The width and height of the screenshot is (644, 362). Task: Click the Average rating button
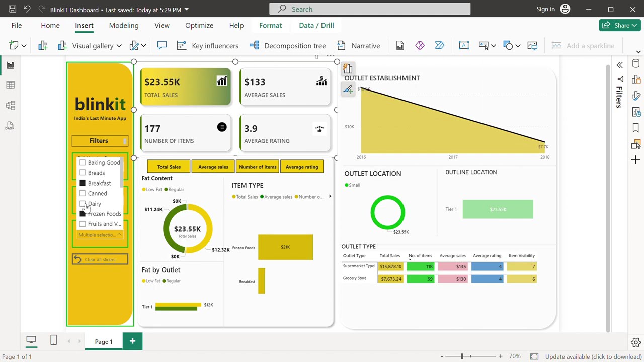[x=302, y=167]
